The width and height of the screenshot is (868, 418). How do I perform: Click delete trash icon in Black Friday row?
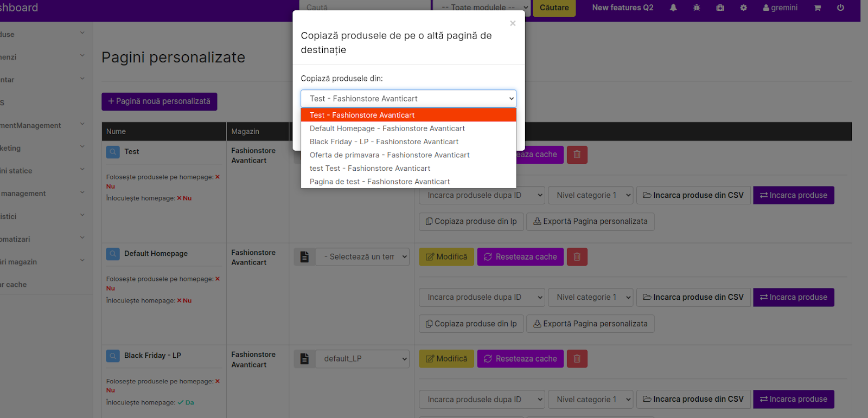coord(577,358)
